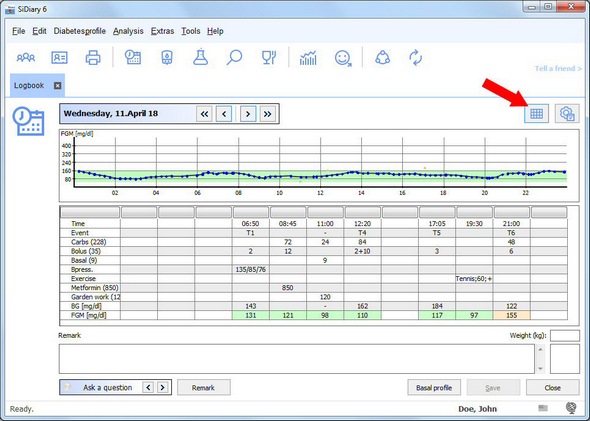Open the Diabetesprofile menu
Viewport: 590px width, 421px height.
[x=79, y=31]
